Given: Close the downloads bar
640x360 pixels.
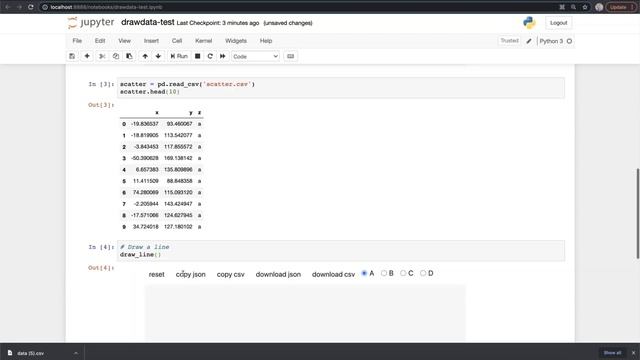Looking at the screenshot, I should (633, 353).
